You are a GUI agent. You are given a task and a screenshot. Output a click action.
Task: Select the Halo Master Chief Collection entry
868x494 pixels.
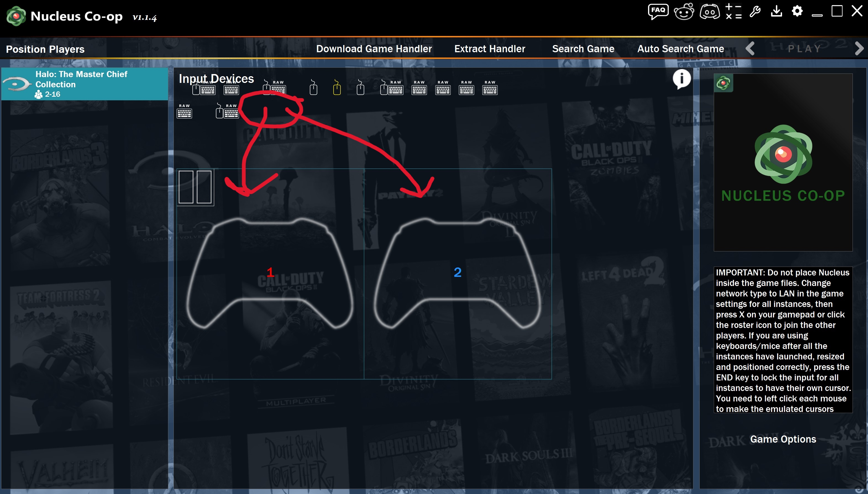85,84
